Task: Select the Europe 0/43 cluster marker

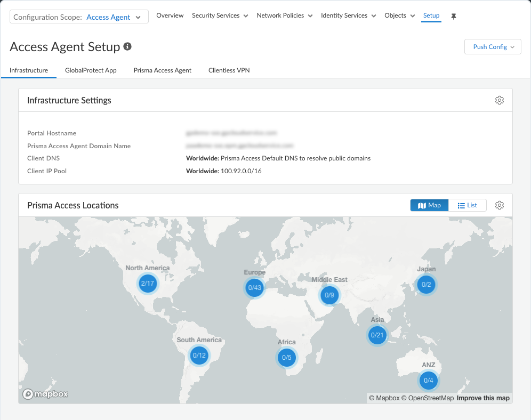Action: 255,288
